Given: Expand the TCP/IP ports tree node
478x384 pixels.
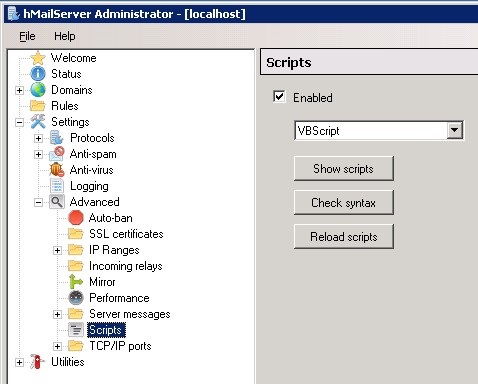Looking at the screenshot, I should [57, 346].
